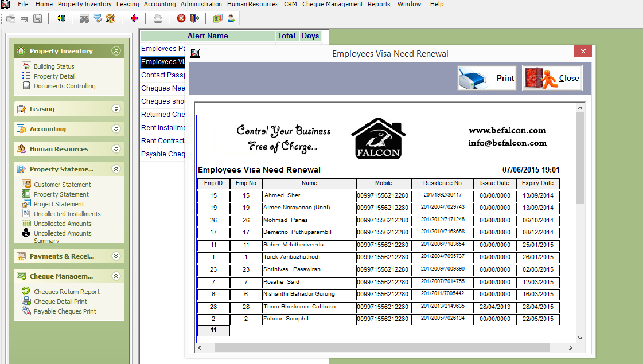The height and width of the screenshot is (364, 643).
Task: Click the paint palette toolbar icon
Action: [x=110, y=18]
